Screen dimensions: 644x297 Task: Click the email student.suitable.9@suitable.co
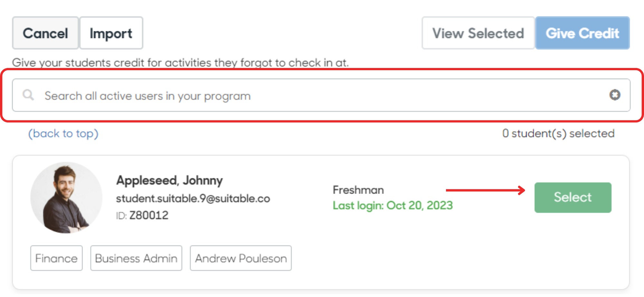click(193, 198)
